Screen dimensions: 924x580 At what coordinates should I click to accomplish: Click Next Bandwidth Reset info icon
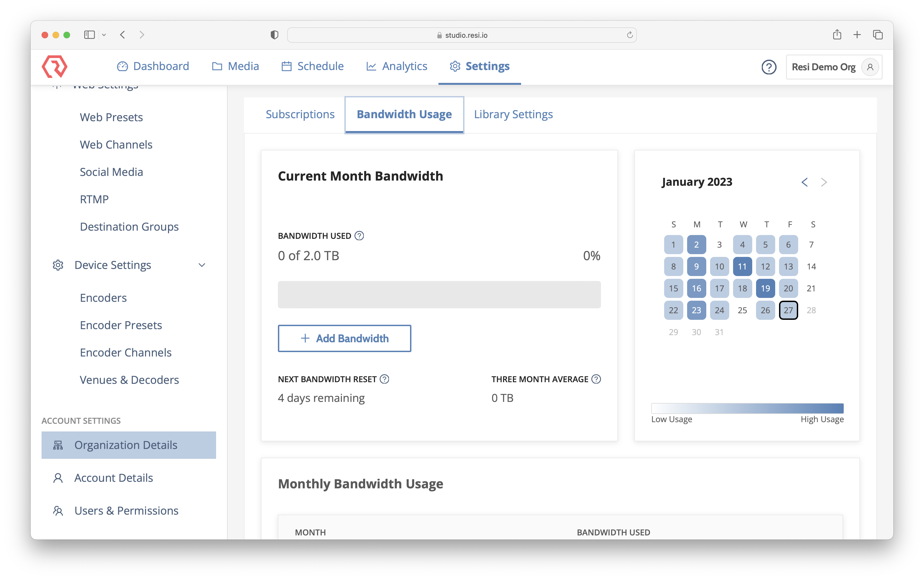pos(384,379)
